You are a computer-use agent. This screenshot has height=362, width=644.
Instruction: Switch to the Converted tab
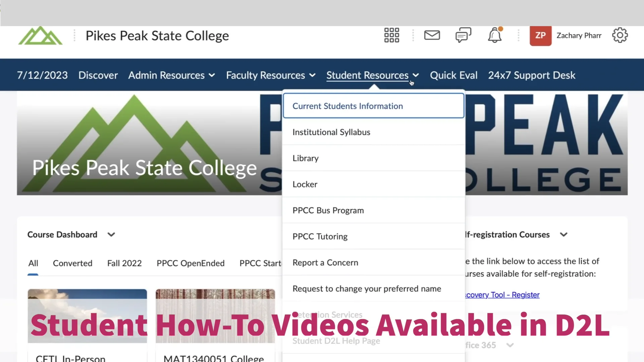(72, 263)
